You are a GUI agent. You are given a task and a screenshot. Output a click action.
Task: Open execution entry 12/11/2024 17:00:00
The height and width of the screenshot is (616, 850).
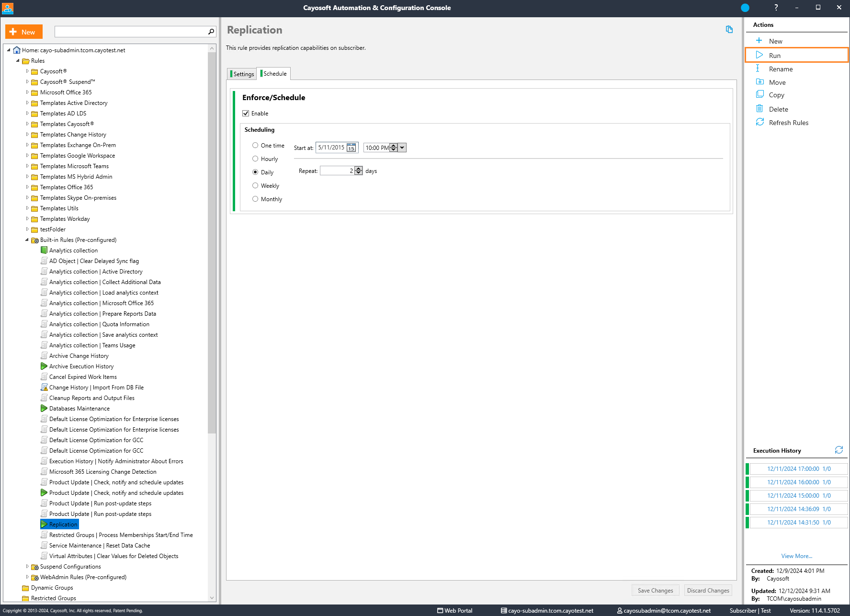(x=798, y=469)
